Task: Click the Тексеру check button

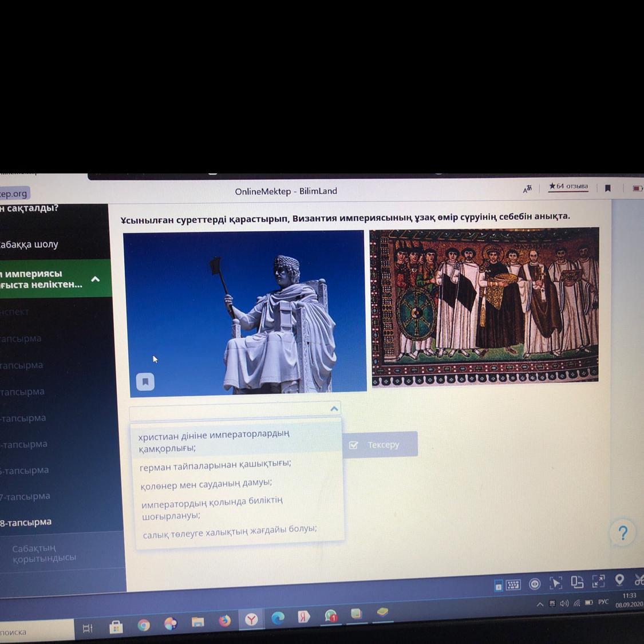Action: [x=380, y=444]
